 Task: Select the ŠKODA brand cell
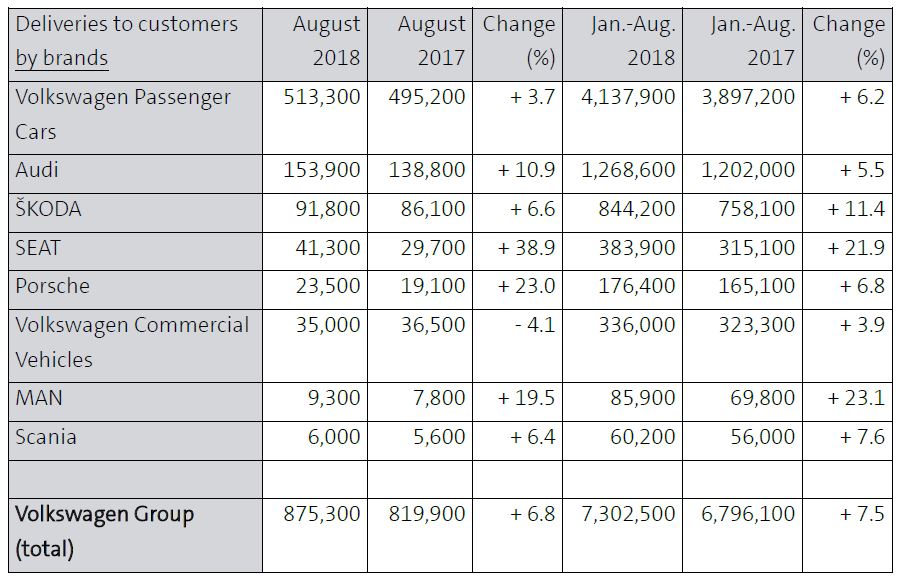49,209
